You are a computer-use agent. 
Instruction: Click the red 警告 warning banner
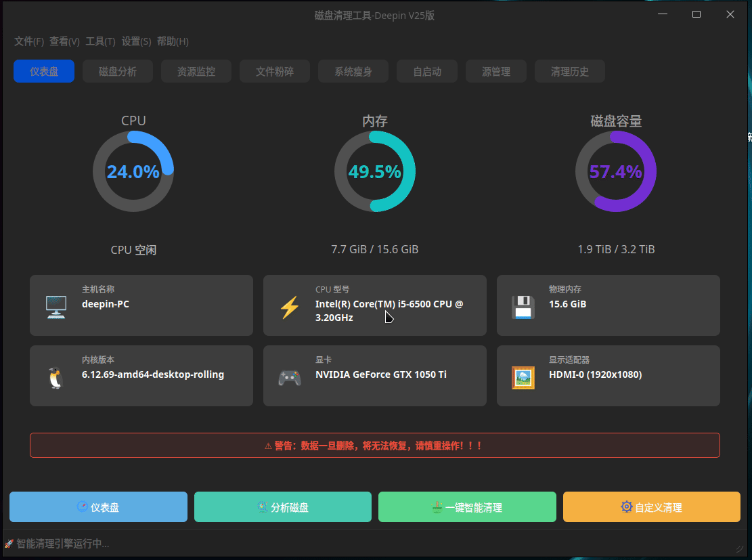(x=374, y=446)
